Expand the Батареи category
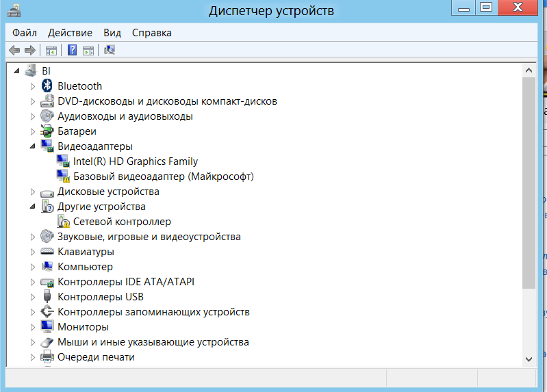Image resolution: width=547 pixels, height=392 pixels. [32, 131]
